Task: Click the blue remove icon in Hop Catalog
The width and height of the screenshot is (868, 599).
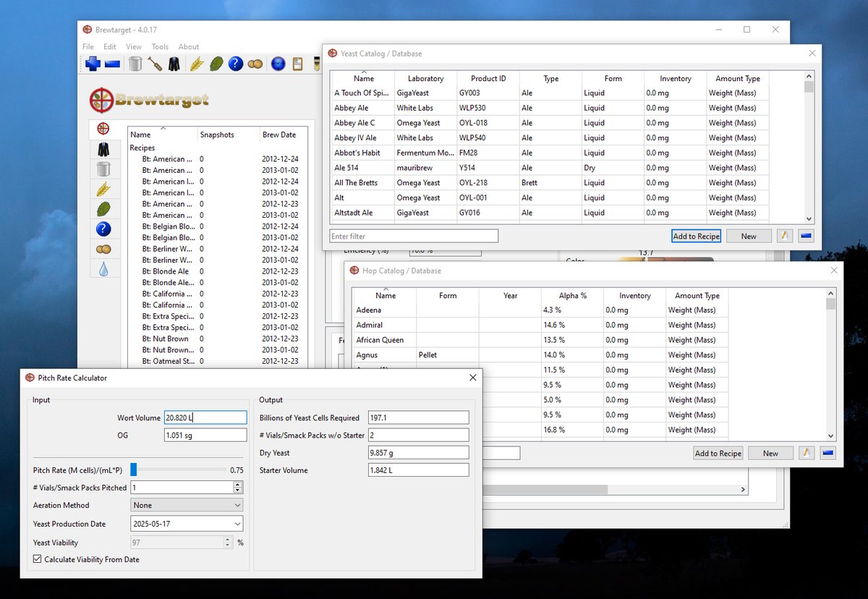Action: point(828,453)
